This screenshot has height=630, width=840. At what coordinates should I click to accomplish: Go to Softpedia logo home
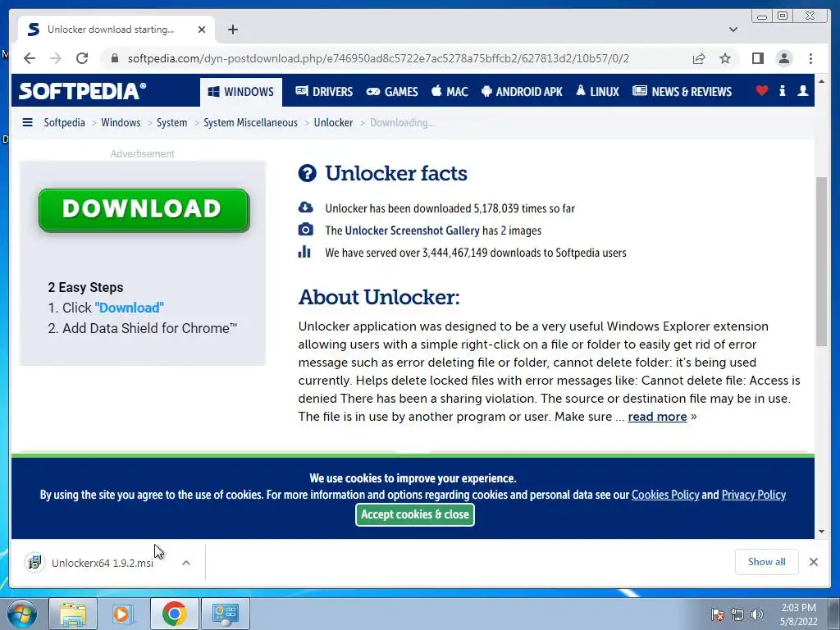[x=82, y=91]
